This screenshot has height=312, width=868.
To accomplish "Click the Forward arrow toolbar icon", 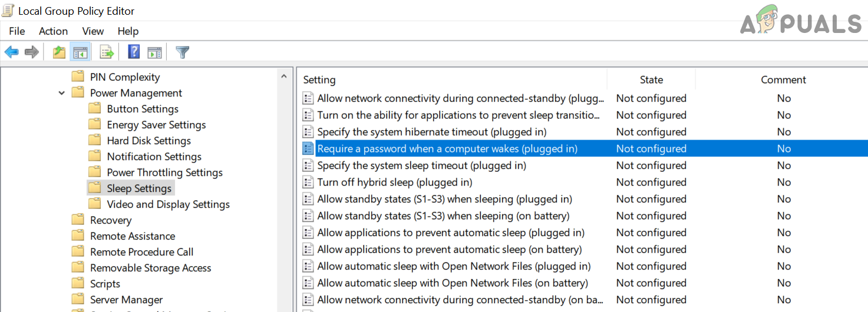I will click(x=32, y=52).
